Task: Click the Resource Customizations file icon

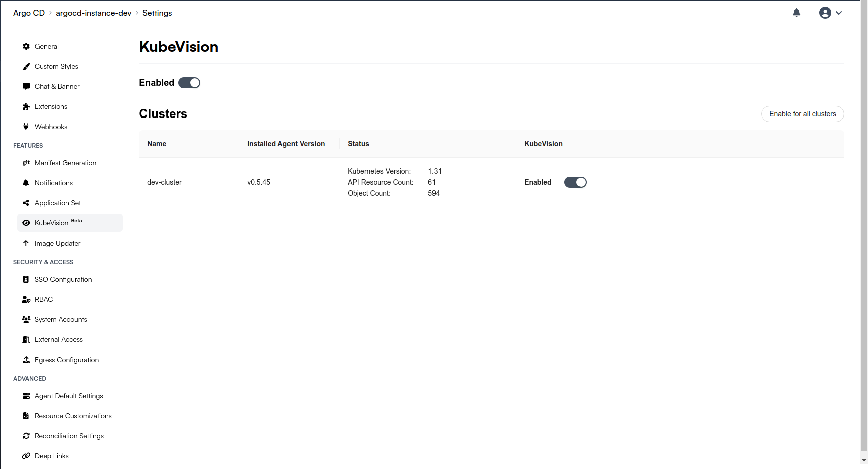Action: pos(26,416)
